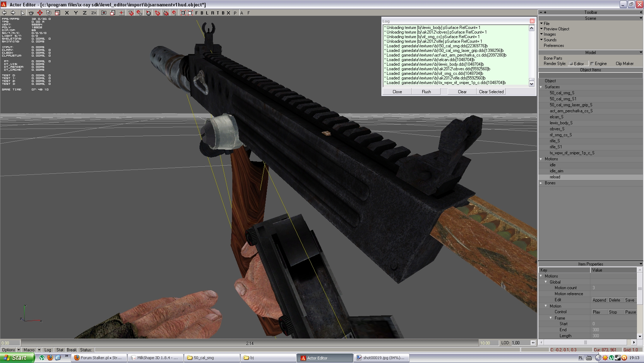Select the idle_aim motion
644x363 pixels.
point(556,171)
